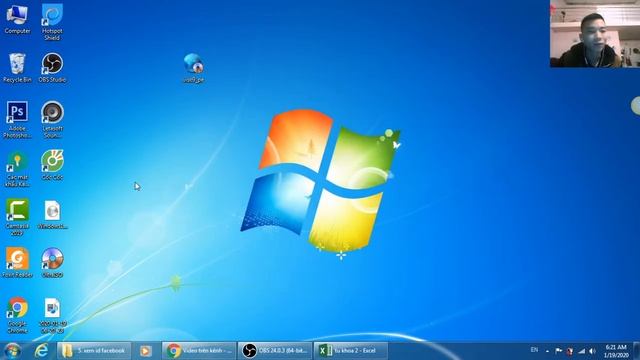Switch to the 'xem id facebook' folder window
The image size is (640, 360).
(x=94, y=351)
